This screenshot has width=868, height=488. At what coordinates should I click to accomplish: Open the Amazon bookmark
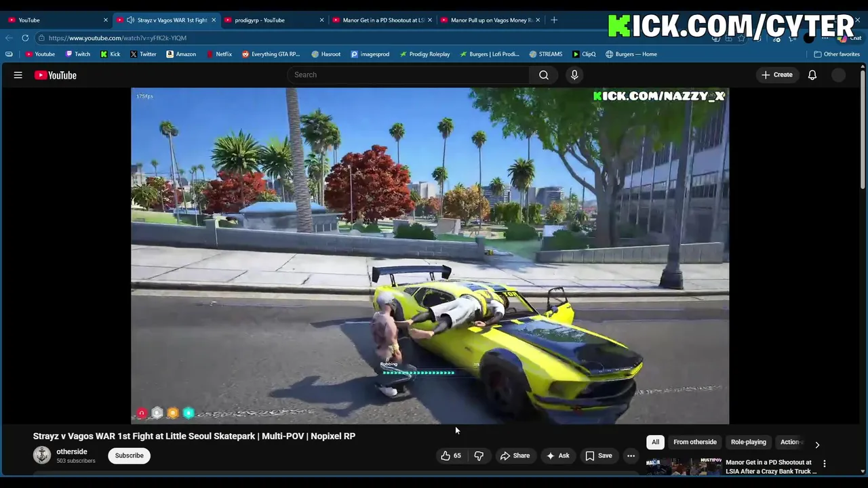tap(181, 54)
